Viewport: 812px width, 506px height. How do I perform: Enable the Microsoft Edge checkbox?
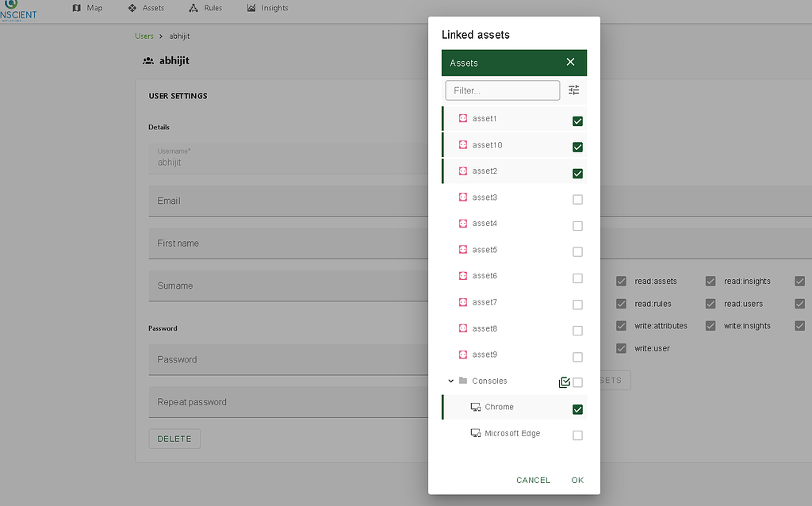click(x=577, y=435)
